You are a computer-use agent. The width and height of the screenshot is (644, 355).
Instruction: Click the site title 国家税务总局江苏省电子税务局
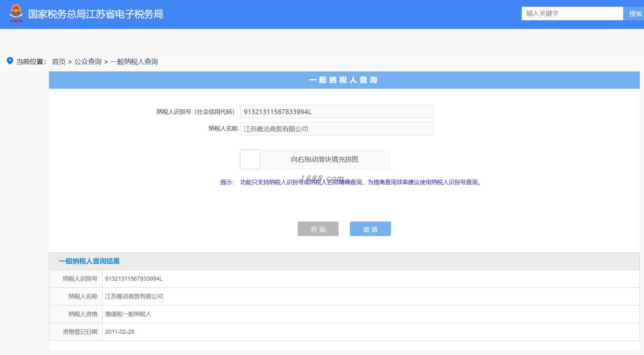(96, 14)
